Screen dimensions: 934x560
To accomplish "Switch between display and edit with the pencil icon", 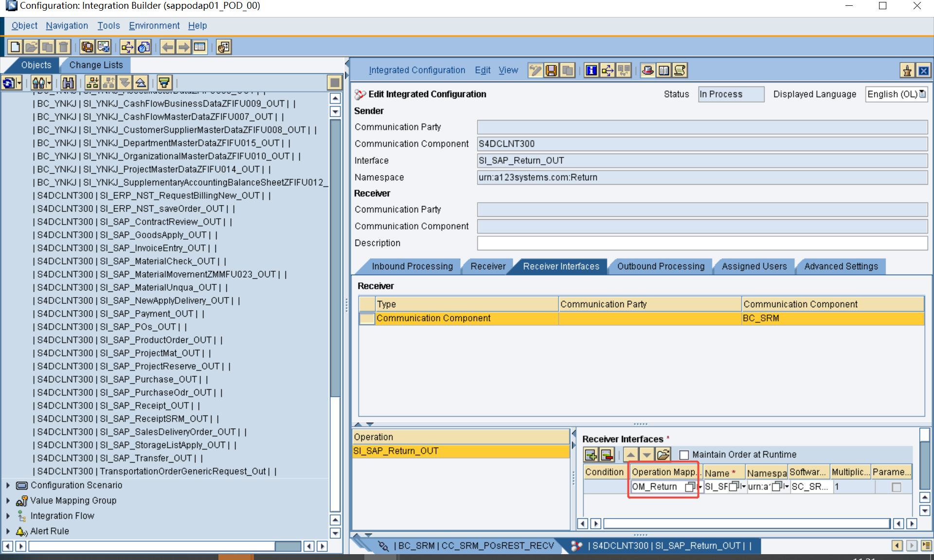I will click(535, 70).
